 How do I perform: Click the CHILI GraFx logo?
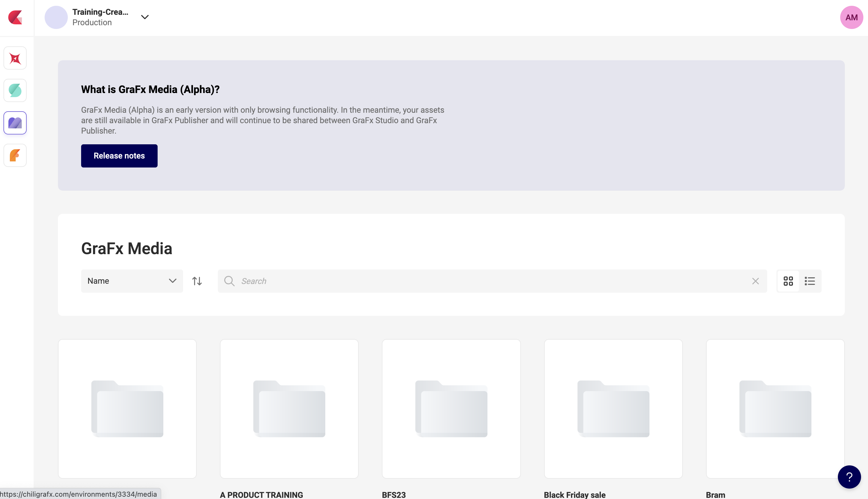(15, 17)
